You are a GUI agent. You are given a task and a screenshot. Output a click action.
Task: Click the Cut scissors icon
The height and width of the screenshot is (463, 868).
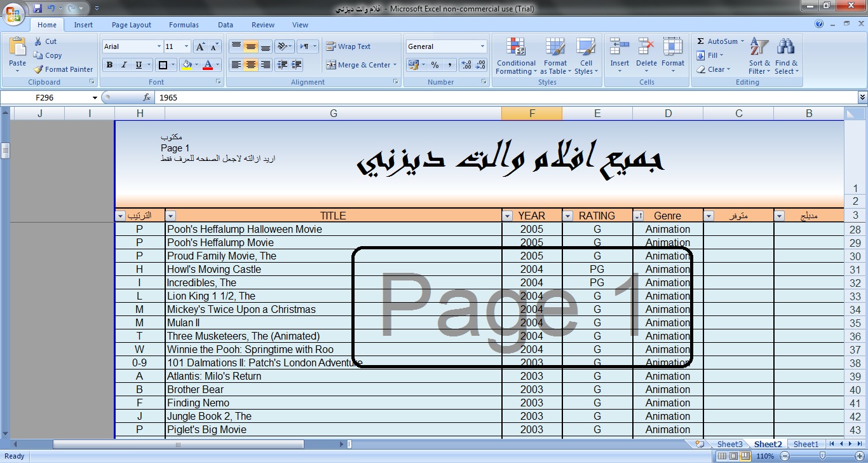(38, 41)
